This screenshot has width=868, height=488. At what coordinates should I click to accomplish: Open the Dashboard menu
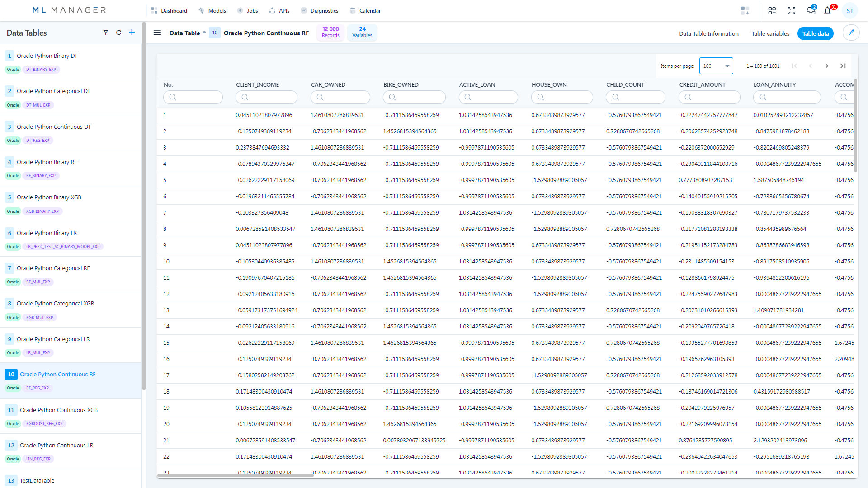(x=169, y=10)
